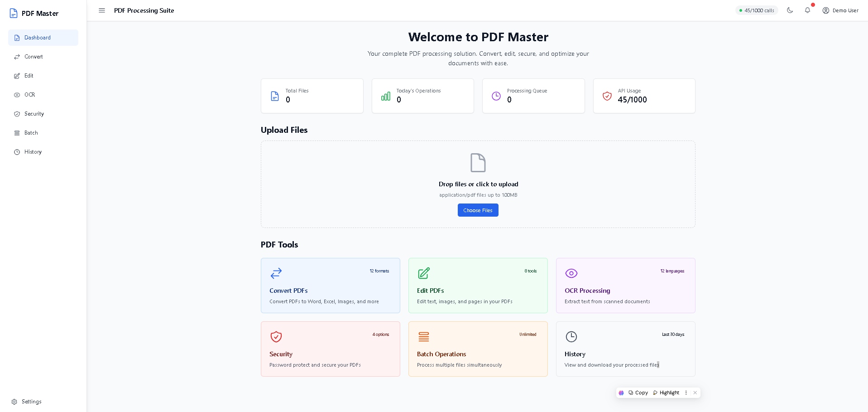The width and height of the screenshot is (868, 412).
Task: Open the Dashboard navigation item
Action: [37, 38]
